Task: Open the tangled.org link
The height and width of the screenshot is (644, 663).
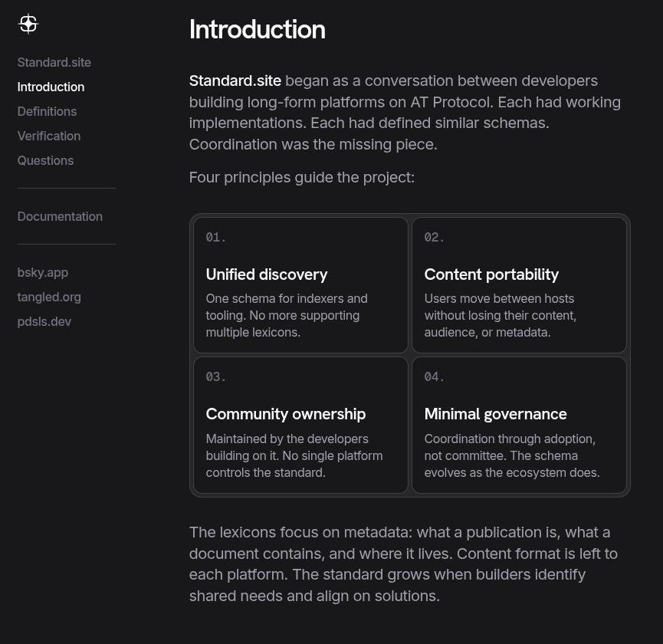Action: click(48, 297)
